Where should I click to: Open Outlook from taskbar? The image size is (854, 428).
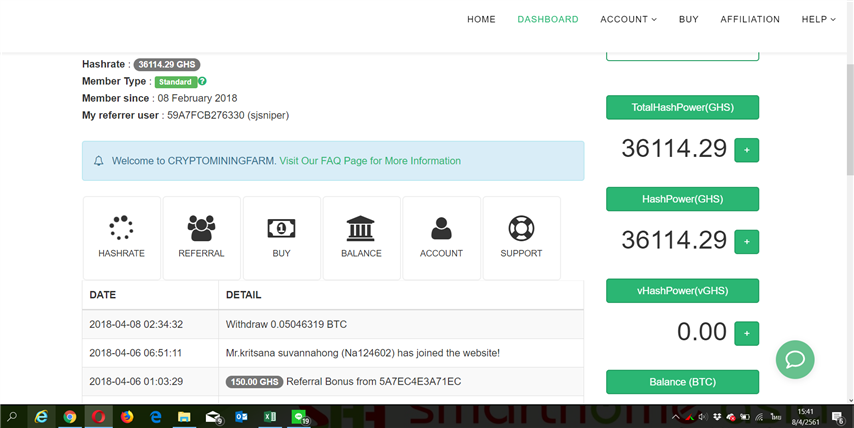click(x=241, y=417)
